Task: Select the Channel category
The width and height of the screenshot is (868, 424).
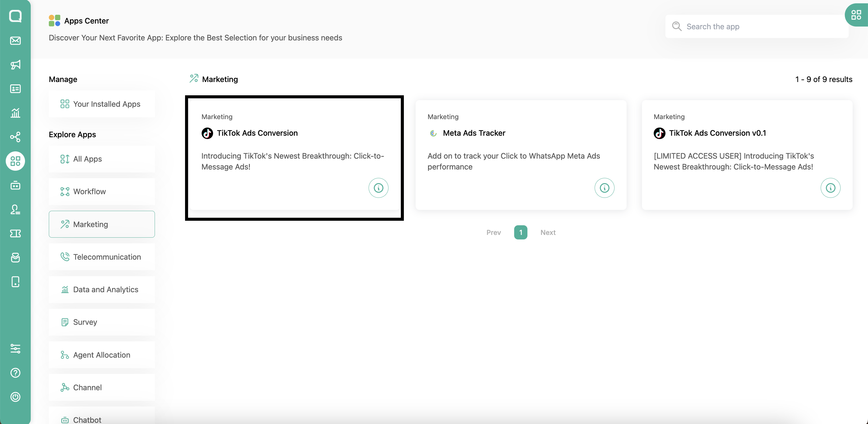Action: (x=102, y=388)
